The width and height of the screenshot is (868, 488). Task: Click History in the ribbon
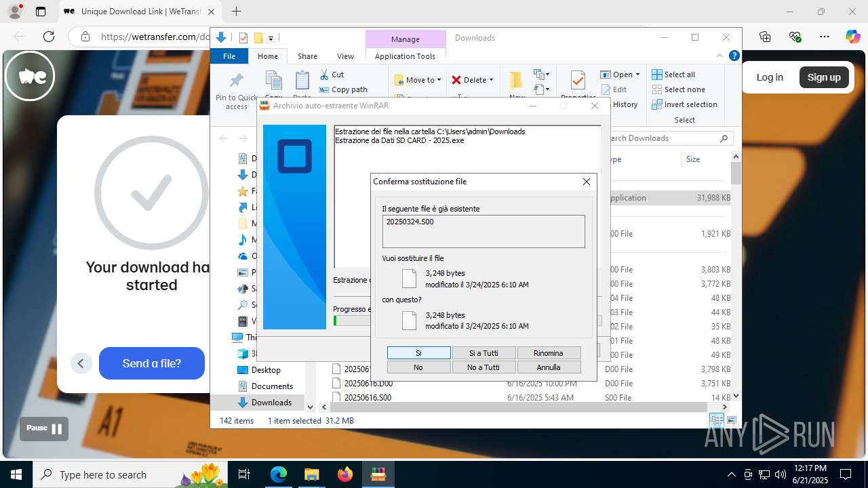(x=625, y=104)
